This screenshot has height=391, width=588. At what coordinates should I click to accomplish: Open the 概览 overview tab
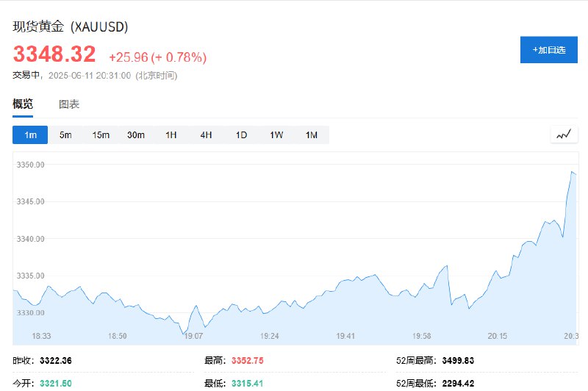pyautogui.click(x=23, y=104)
